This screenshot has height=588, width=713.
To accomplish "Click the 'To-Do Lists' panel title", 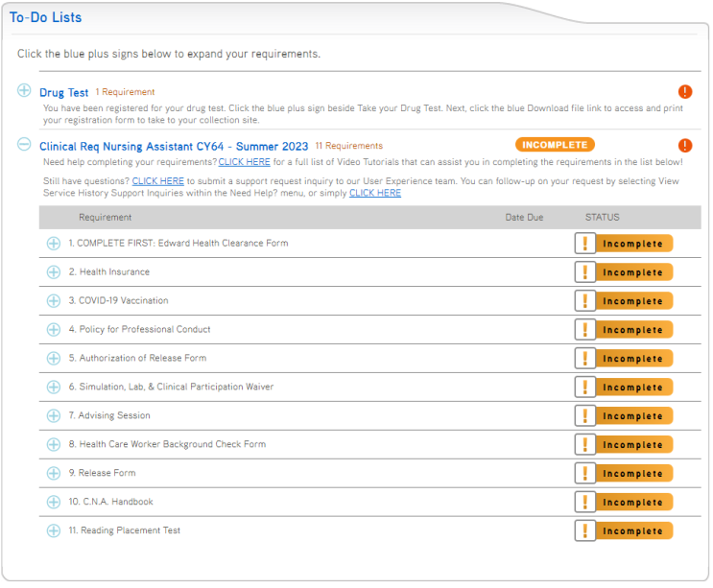I will click(45, 17).
